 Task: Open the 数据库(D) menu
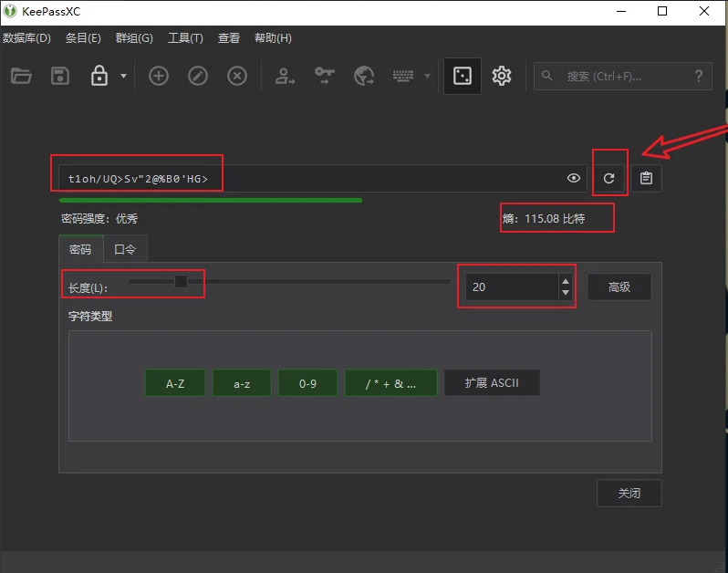click(x=26, y=38)
